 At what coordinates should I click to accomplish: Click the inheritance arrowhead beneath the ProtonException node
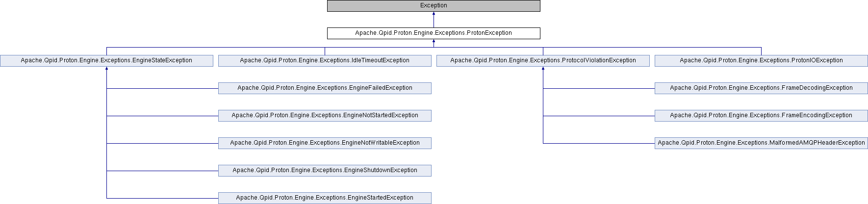[x=434, y=42]
